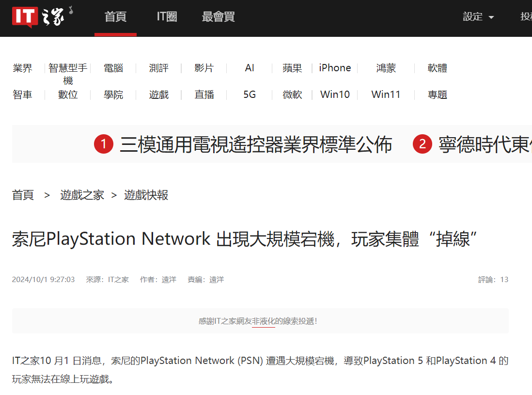Open the Win11 category
The height and width of the screenshot is (395, 532).
click(x=386, y=95)
